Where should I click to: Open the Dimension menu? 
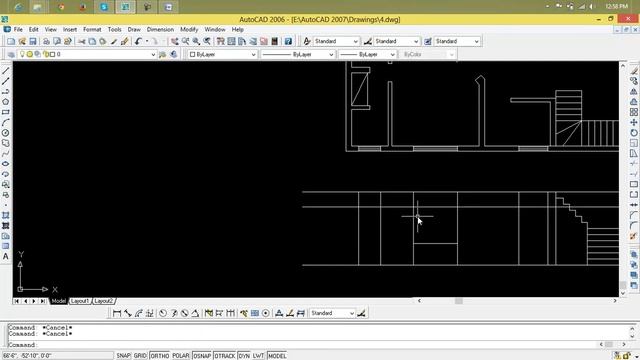tap(160, 29)
